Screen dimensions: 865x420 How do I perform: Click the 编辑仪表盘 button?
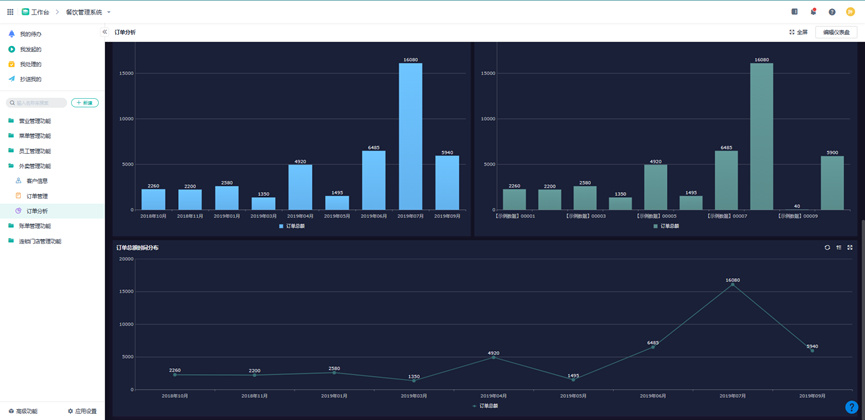[836, 32]
